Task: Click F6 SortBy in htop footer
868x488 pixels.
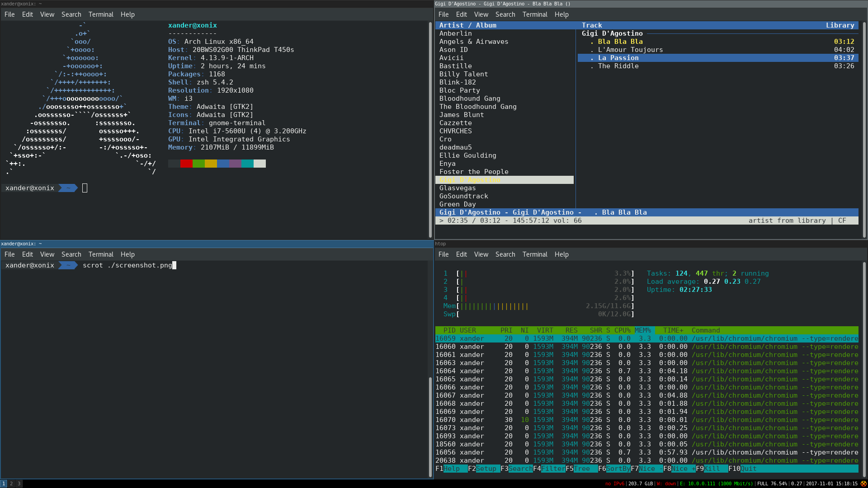Action: point(618,469)
